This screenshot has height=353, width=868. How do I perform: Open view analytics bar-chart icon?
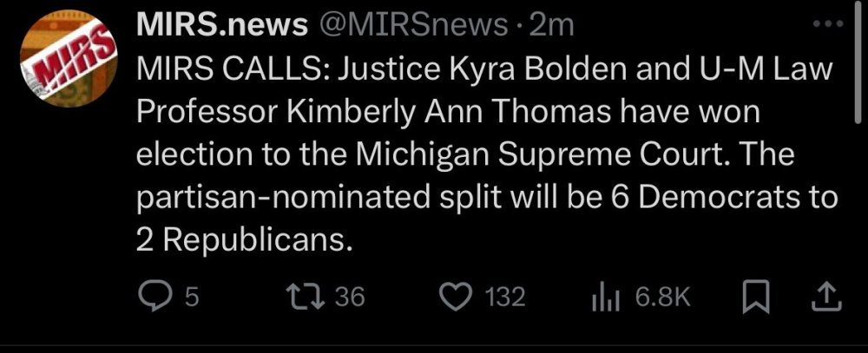[x=603, y=297]
